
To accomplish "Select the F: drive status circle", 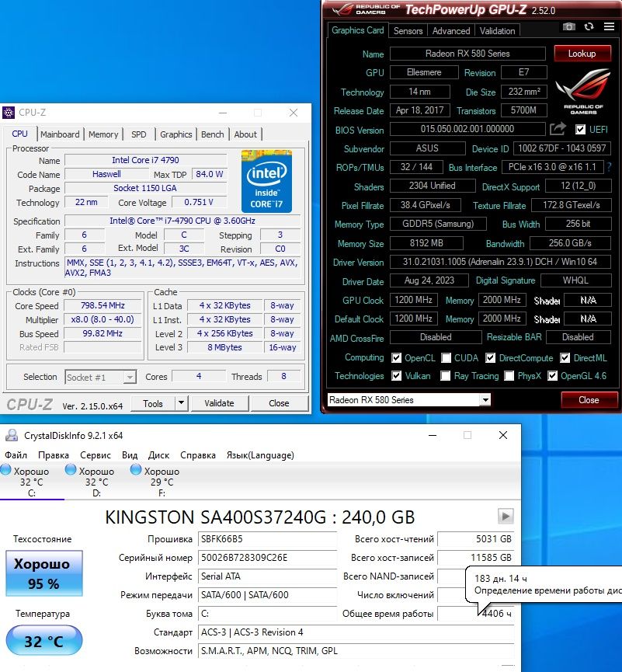I will pyautogui.click(x=136, y=470).
